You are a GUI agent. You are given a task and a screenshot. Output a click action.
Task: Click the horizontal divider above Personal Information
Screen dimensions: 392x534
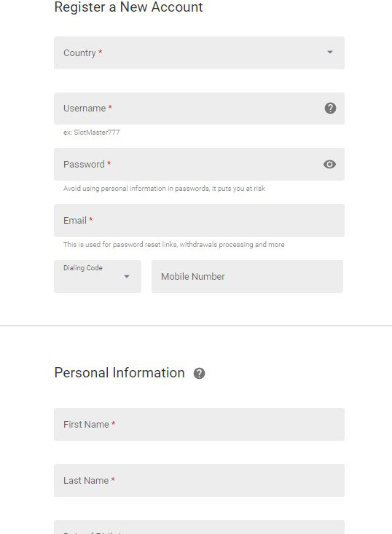click(196, 326)
